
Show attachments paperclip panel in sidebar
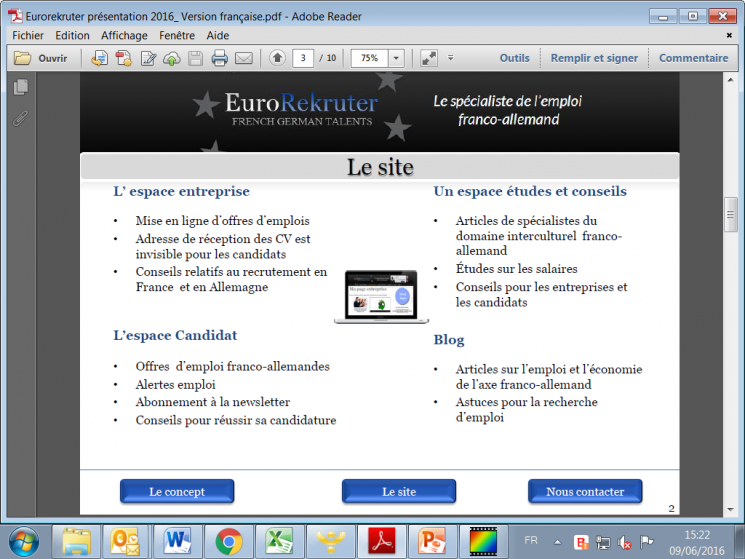pyautogui.click(x=20, y=119)
